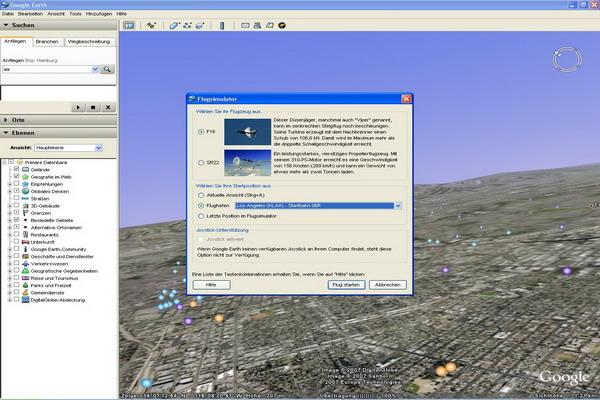Click the DigitalGlobe-Abdeckung layer icon
Viewport: 600px width, 400px height.
click(x=25, y=300)
